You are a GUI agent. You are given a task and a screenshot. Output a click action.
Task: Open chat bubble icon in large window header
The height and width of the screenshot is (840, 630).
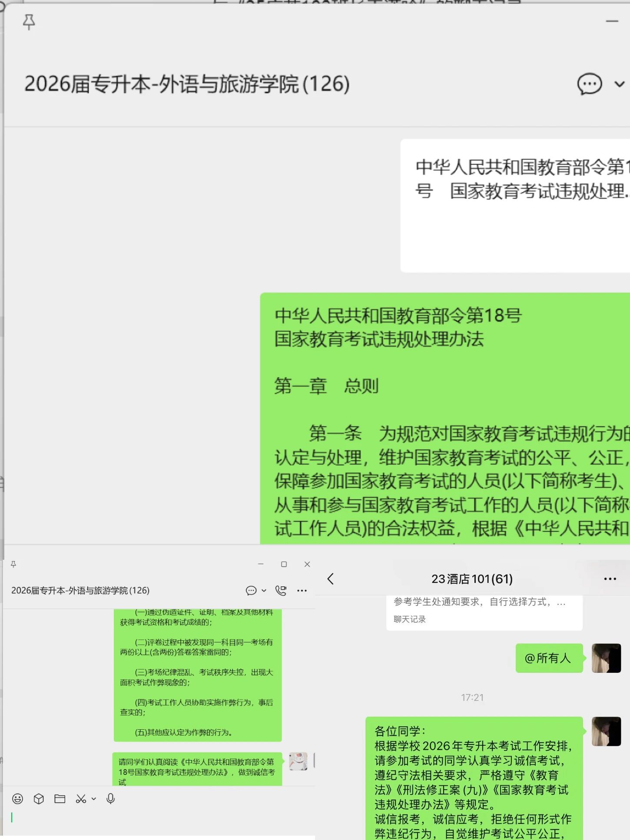click(x=589, y=84)
